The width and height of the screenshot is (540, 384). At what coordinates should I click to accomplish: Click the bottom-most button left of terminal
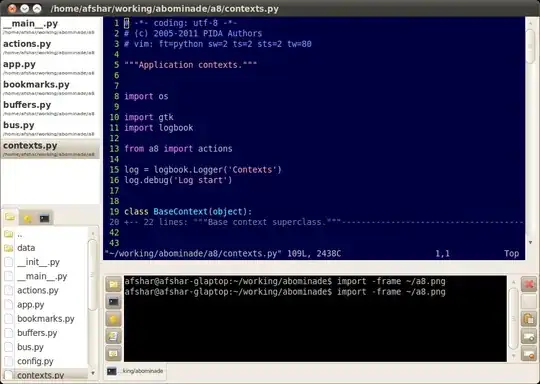tap(113, 353)
